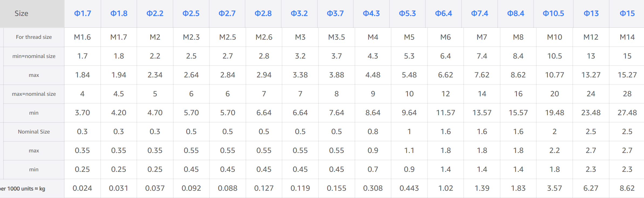This screenshot has height=198, width=644.
Task: Select the Φ2.8 column header link
Action: click(x=263, y=13)
